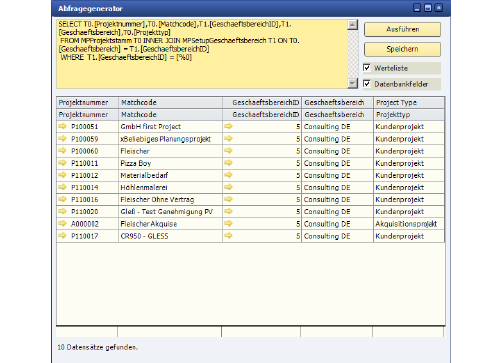Open link arrow for project P110017

(x=62, y=236)
